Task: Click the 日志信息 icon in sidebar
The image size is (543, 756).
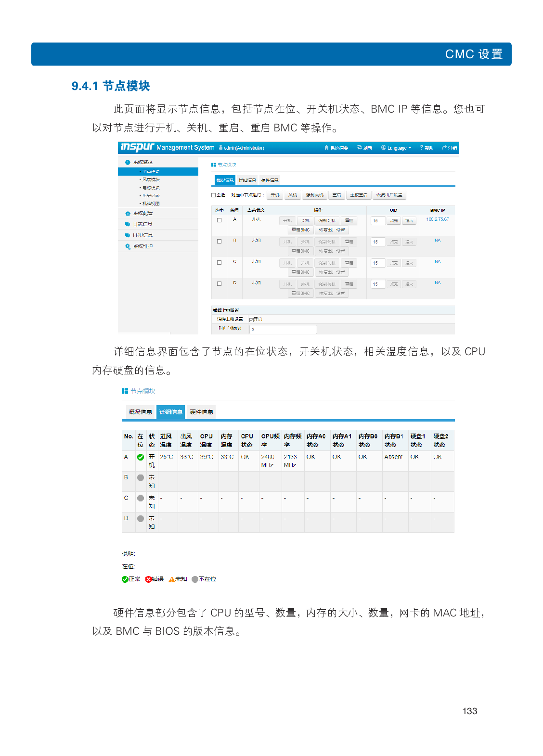Action: point(128,224)
